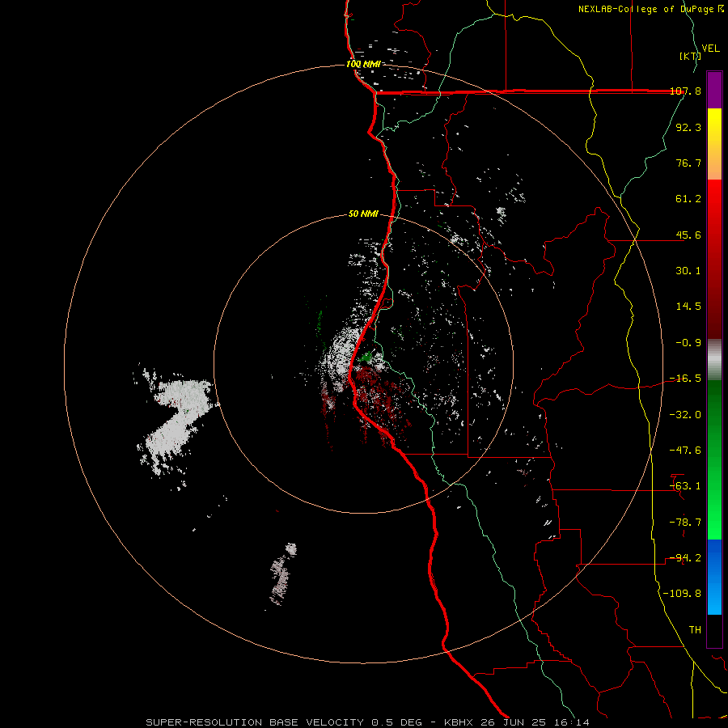Click the 50 NMI range ring label
This screenshot has height=728, width=728.
(x=363, y=214)
